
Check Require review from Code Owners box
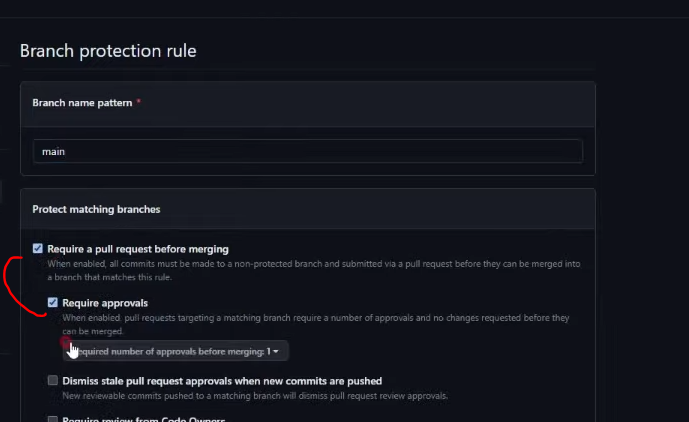pos(53,419)
